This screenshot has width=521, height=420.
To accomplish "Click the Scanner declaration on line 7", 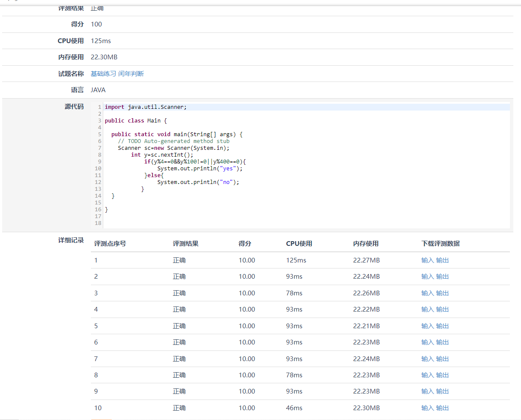I will [x=173, y=148].
